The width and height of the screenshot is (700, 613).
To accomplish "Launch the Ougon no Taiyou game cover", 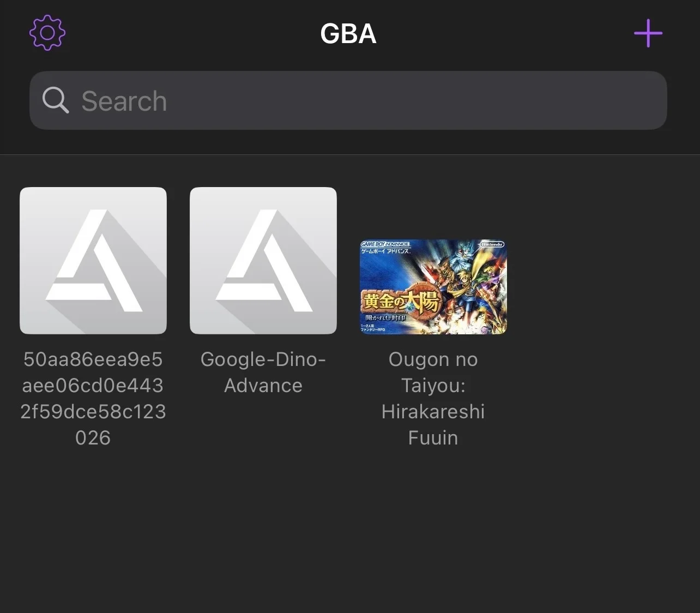I will pyautogui.click(x=433, y=287).
